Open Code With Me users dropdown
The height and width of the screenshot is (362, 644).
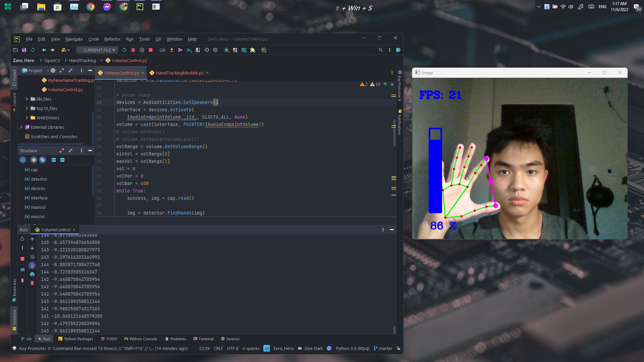65,50
